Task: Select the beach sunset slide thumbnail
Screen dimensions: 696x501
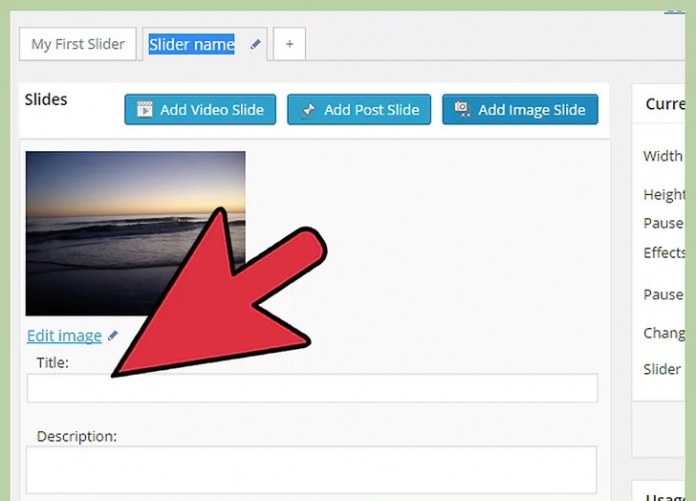Action: pyautogui.click(x=135, y=233)
